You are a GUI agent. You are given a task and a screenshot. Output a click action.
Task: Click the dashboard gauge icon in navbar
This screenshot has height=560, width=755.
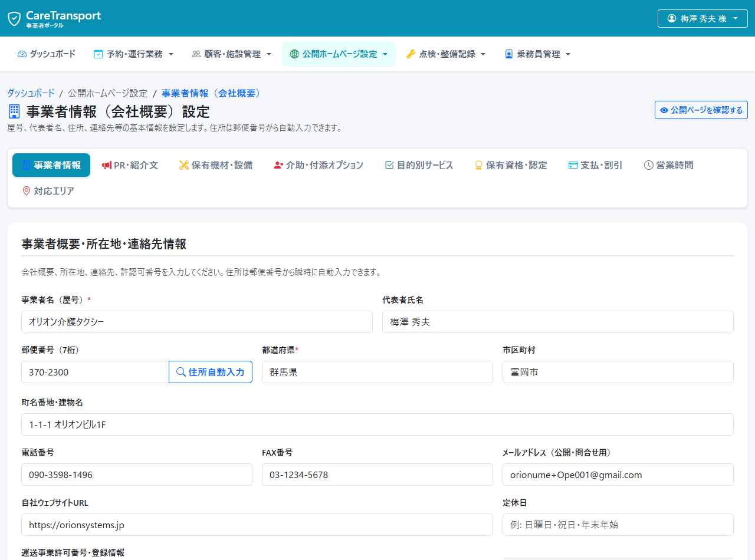click(22, 54)
